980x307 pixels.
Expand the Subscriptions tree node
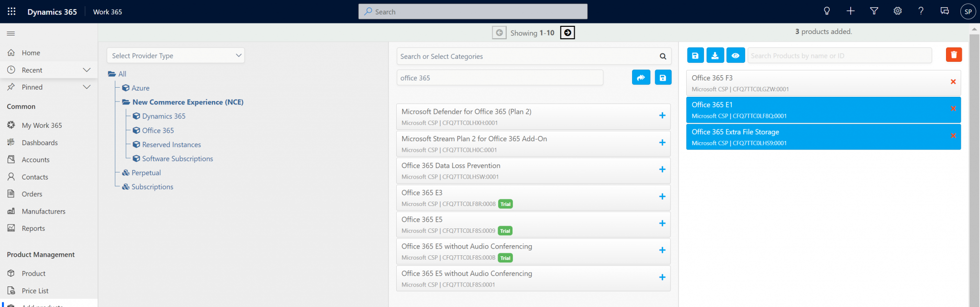(x=148, y=187)
